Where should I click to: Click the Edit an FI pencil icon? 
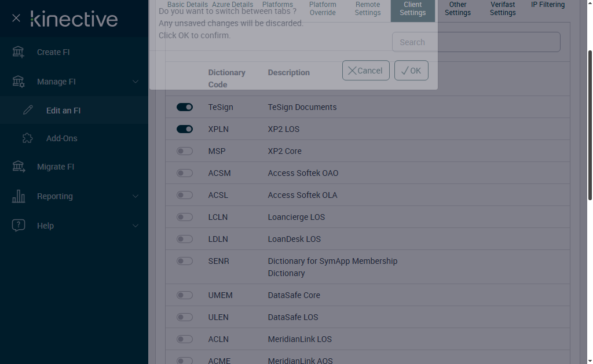tap(28, 110)
